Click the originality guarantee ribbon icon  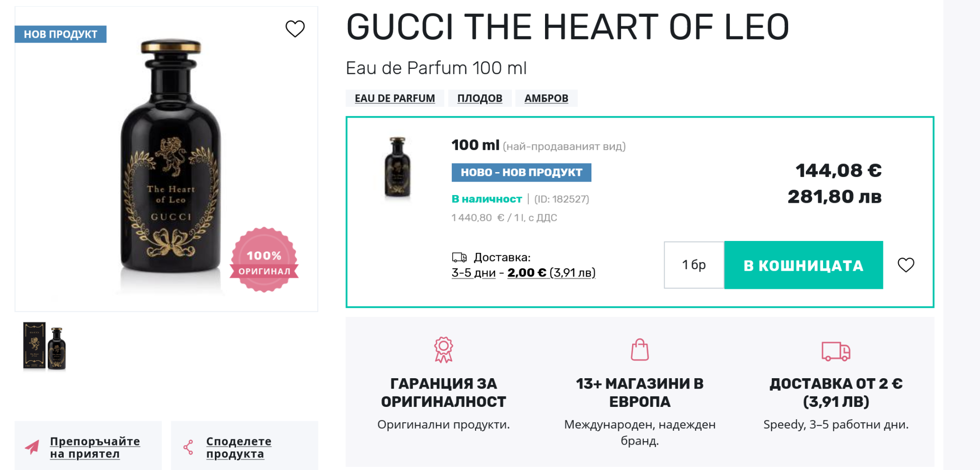click(444, 350)
